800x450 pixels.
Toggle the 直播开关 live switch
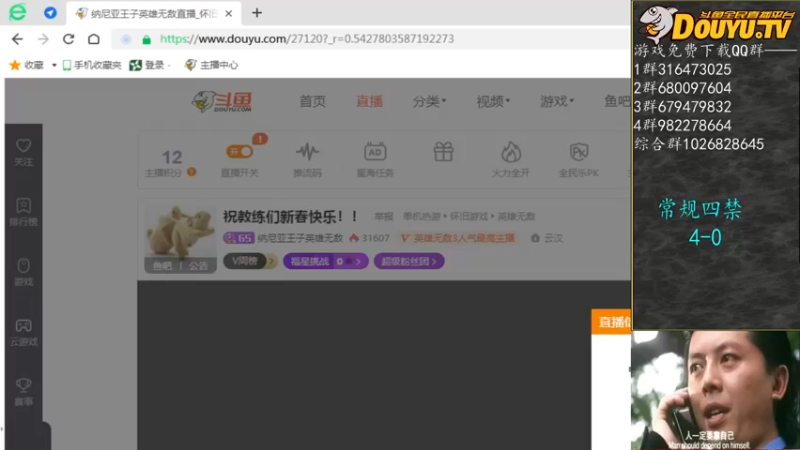(x=239, y=152)
